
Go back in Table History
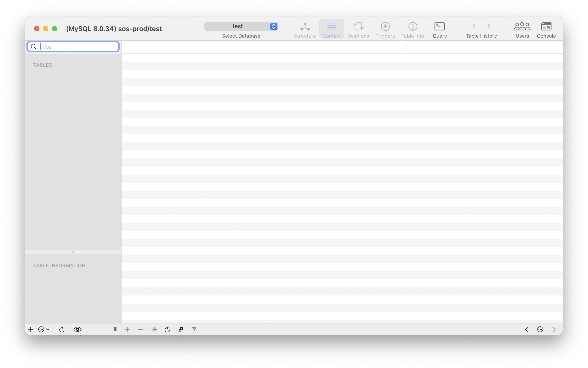(x=474, y=26)
